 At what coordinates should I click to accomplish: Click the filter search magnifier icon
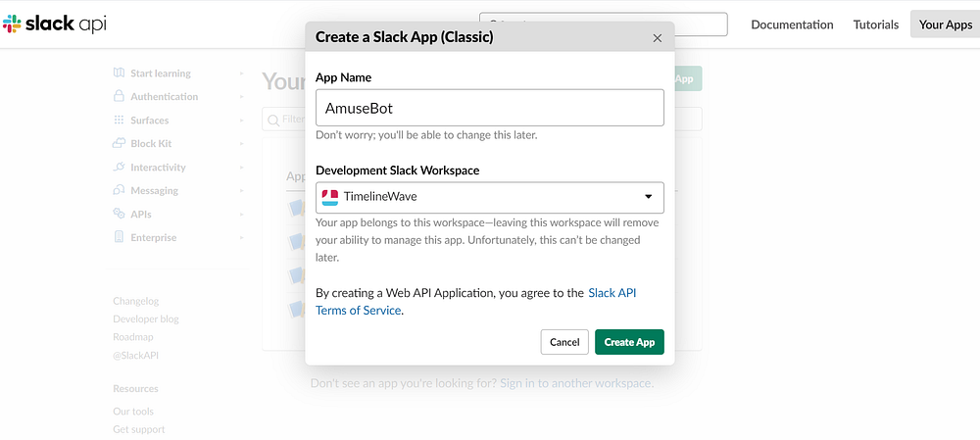273,119
